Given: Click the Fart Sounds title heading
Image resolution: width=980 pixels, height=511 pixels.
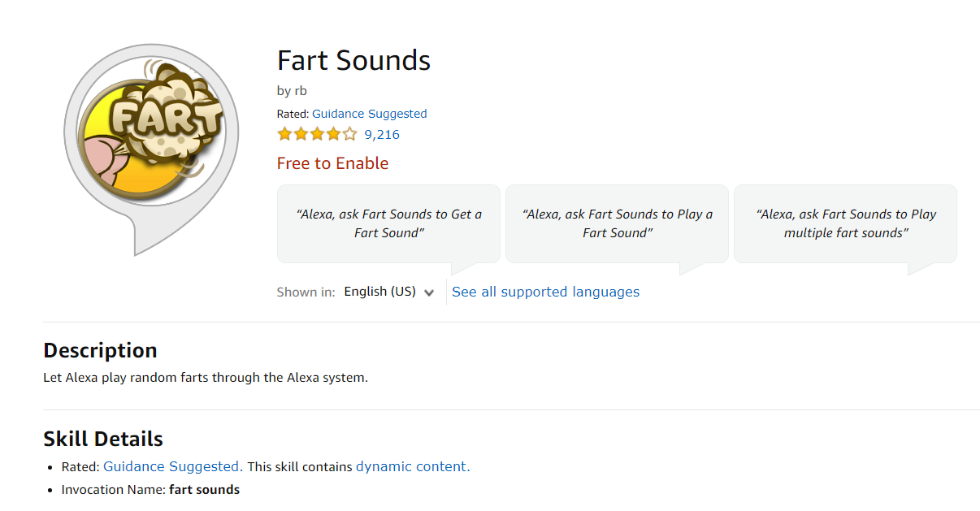Looking at the screenshot, I should click(x=353, y=61).
